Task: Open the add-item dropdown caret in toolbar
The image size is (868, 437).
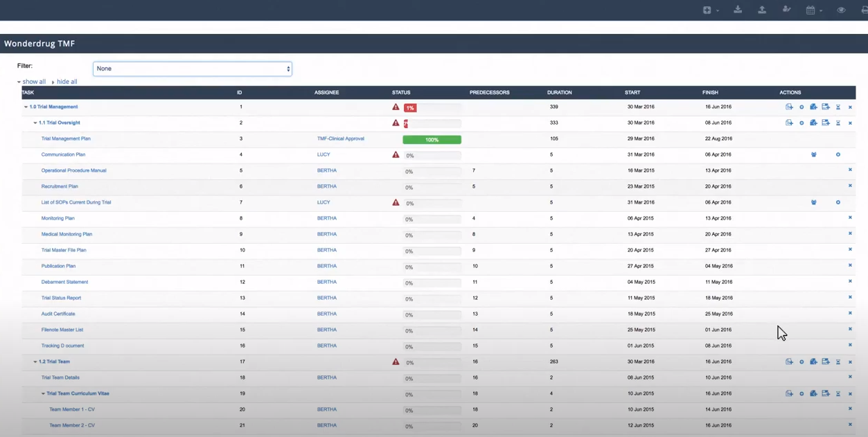Action: pyautogui.click(x=718, y=10)
